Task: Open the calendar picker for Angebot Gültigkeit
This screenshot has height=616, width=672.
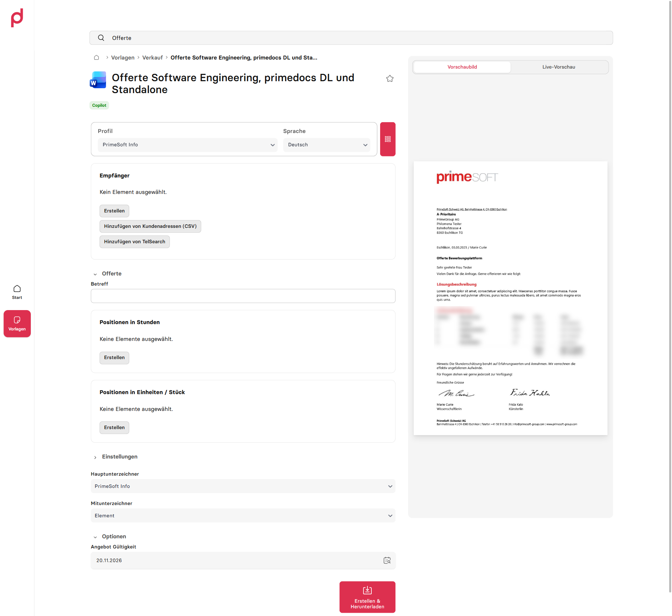Action: click(x=387, y=560)
